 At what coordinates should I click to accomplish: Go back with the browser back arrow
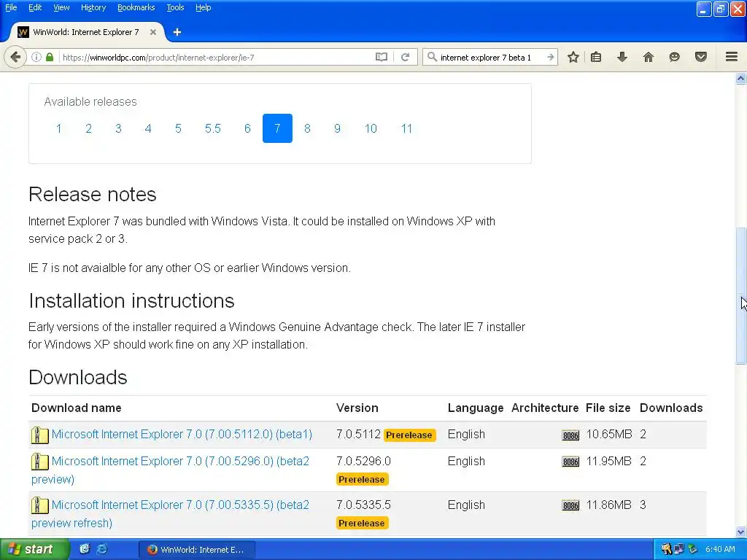click(15, 57)
